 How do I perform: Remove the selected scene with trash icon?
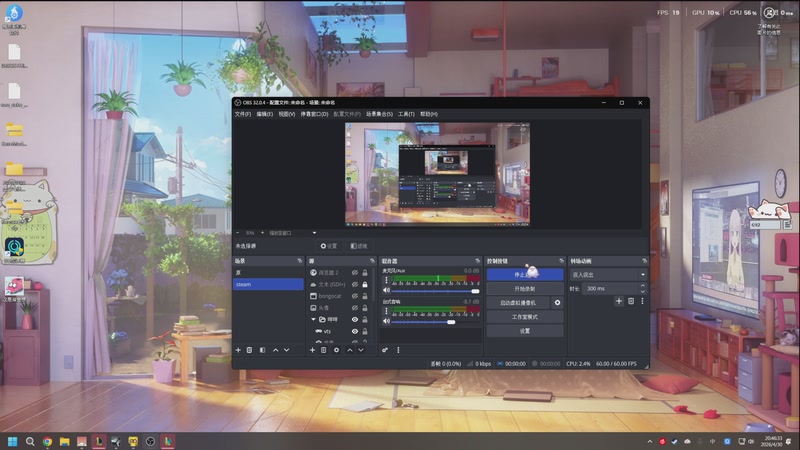pyautogui.click(x=249, y=350)
